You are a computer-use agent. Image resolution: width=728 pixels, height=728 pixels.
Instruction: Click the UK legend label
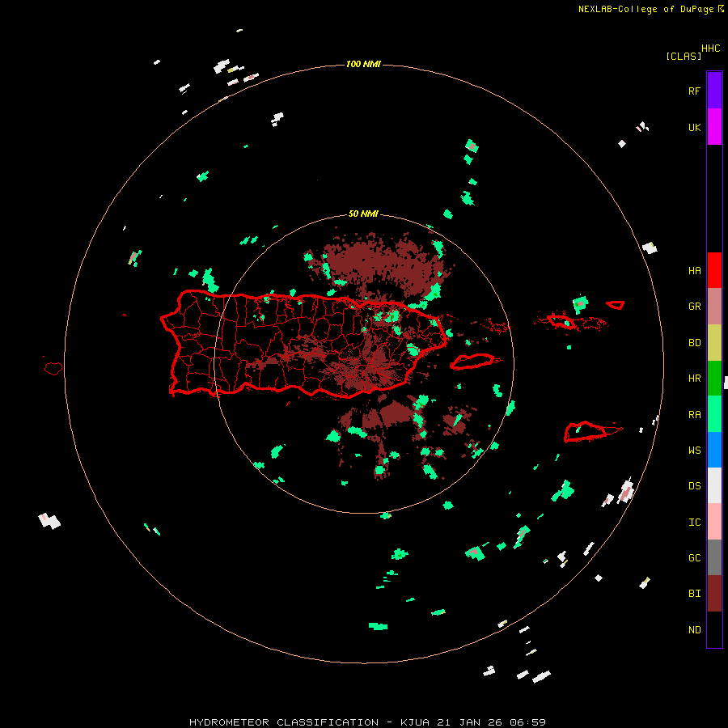[x=694, y=128]
